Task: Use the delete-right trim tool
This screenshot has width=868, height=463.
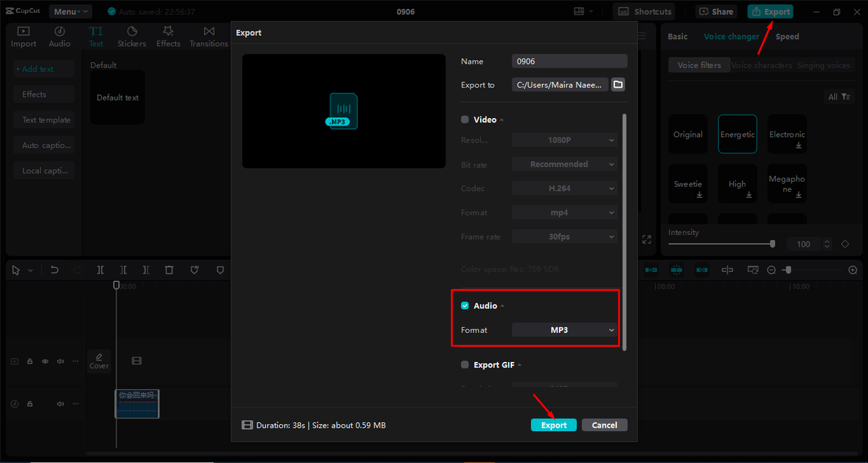Action: (146, 270)
